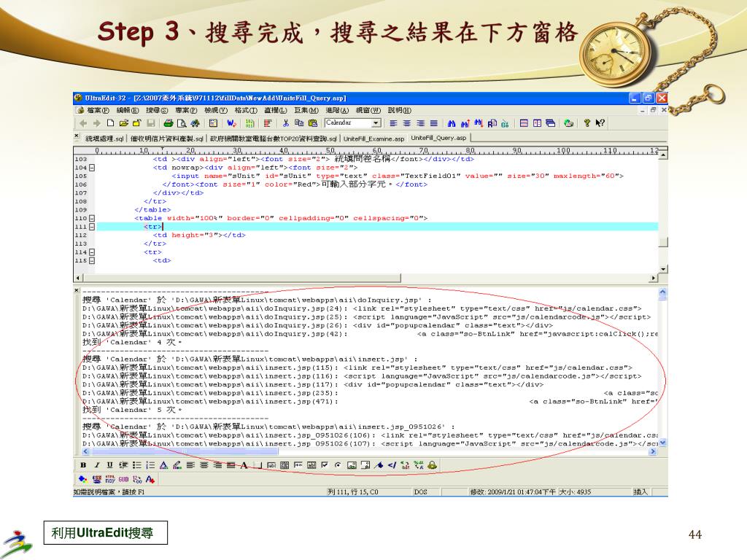Click result line insert.jsp(115)

[357, 367]
